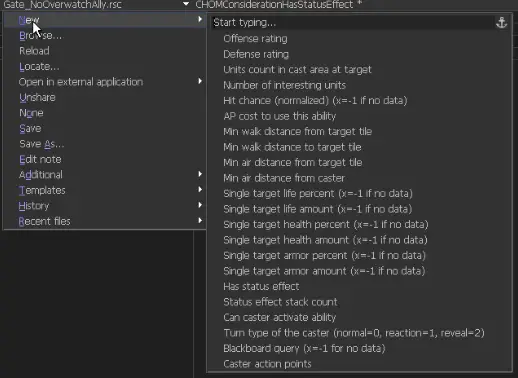Click the Gate_NoOverwatchAlly.rsc file name
Viewport: 518px width, 378px height.
coord(63,4)
